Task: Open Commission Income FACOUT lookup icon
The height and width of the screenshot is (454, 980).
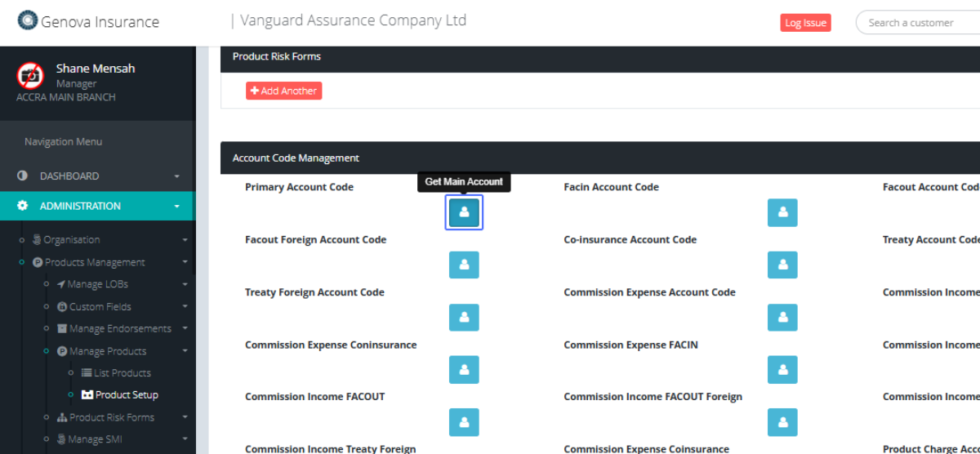Action: [x=464, y=422]
